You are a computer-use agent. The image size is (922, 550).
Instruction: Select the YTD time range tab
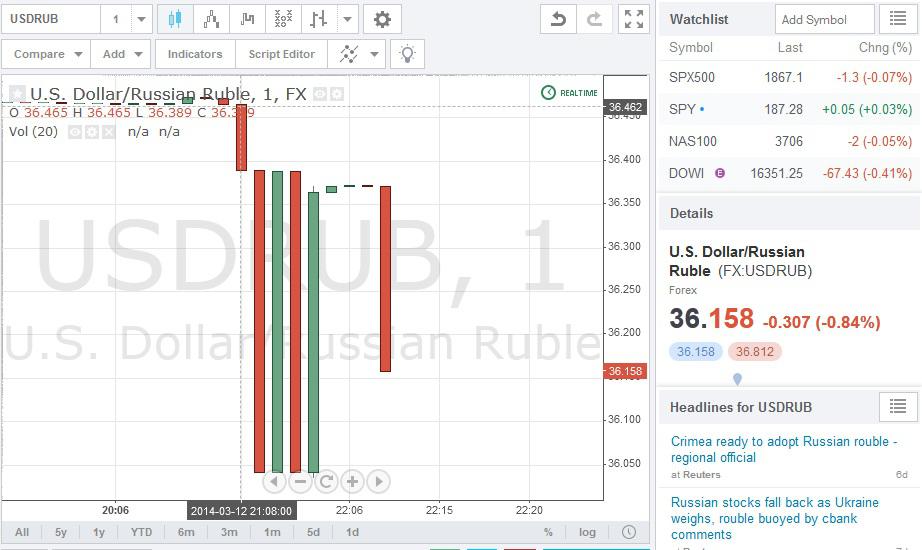coord(141,532)
